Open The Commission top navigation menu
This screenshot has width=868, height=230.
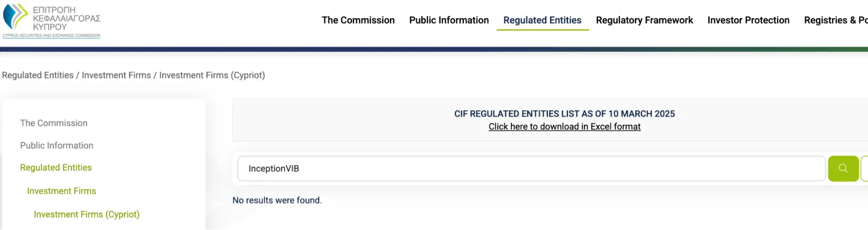(358, 20)
